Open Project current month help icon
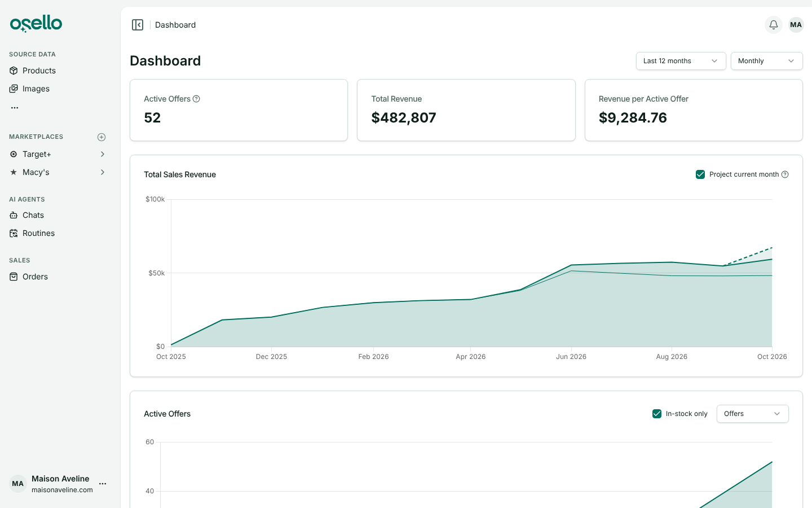This screenshot has height=508, width=812. [785, 174]
